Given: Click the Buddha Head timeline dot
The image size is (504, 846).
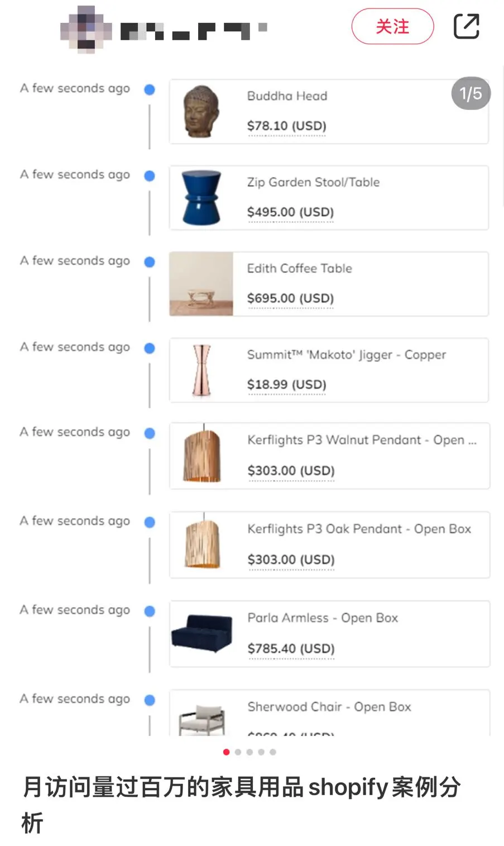Looking at the screenshot, I should coord(150,89).
